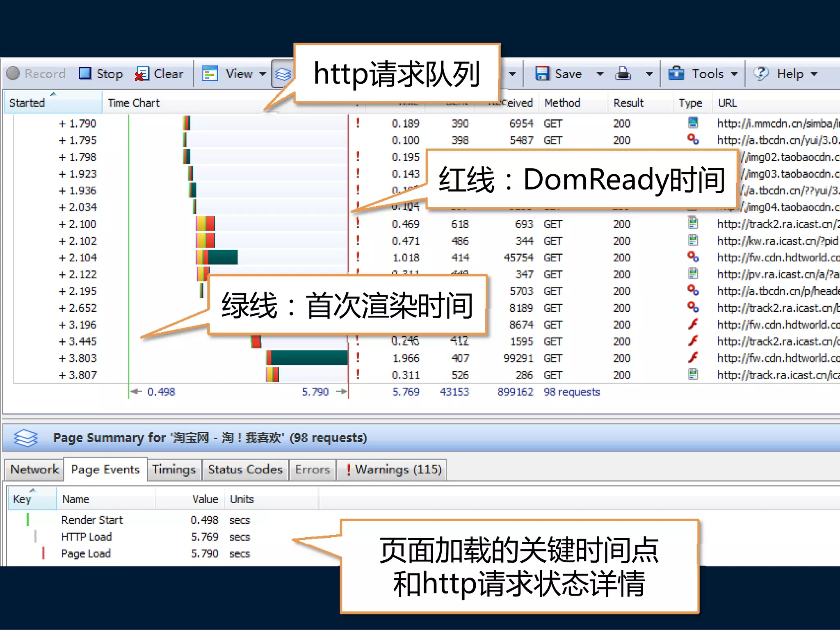Click the Save disk icon
Screen dimensions: 840x630
(542, 74)
